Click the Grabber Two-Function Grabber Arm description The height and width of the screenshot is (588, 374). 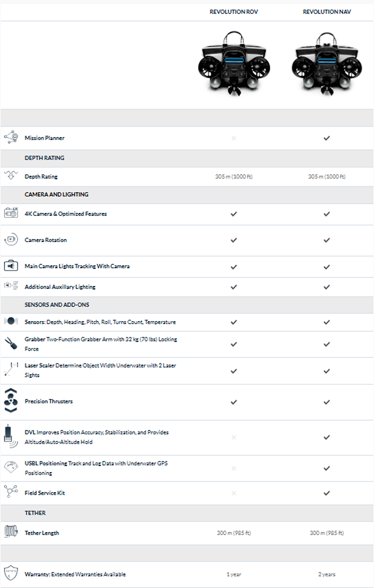[101, 344]
